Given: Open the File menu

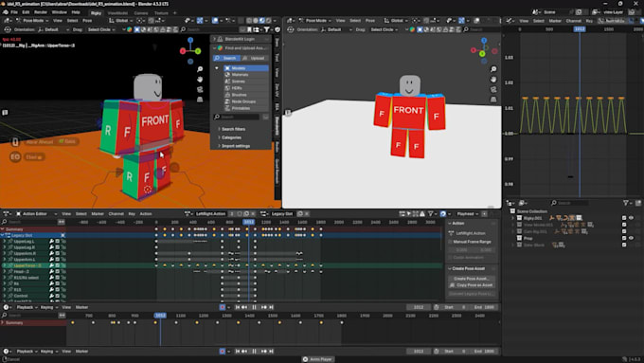Looking at the screenshot, I should 14,12.
